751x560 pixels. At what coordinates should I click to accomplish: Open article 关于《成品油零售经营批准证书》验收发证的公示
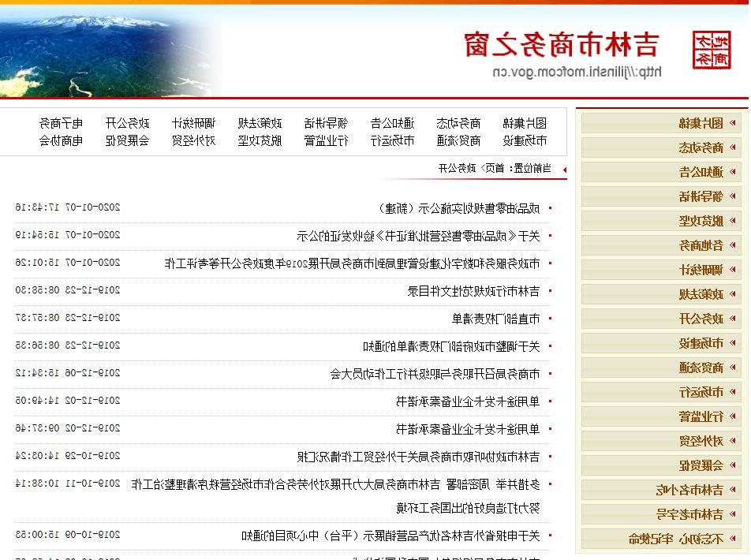(x=418, y=236)
